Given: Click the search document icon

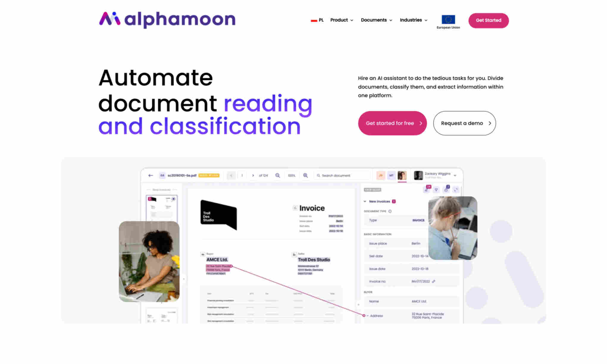Looking at the screenshot, I should click(x=317, y=175).
